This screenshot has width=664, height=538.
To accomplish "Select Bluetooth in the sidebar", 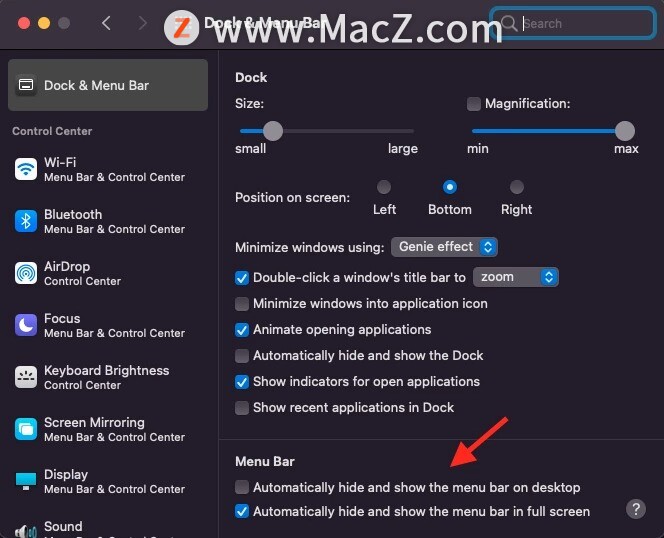I will point(108,221).
